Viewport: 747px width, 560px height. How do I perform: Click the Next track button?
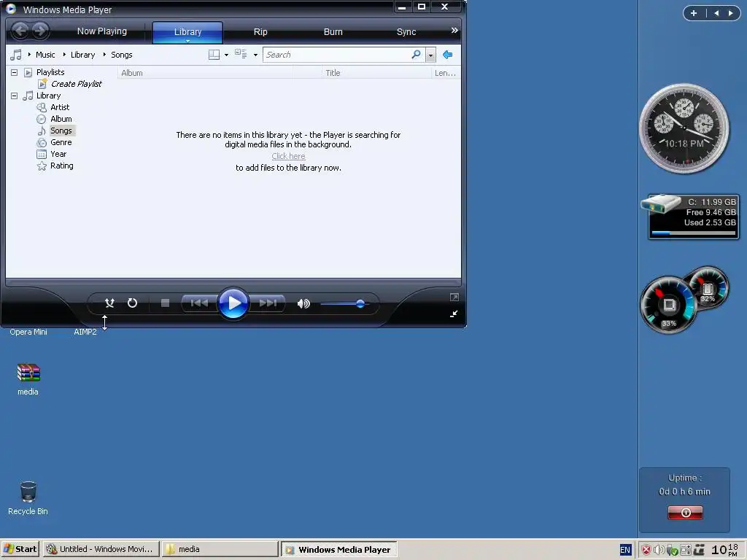click(x=268, y=303)
